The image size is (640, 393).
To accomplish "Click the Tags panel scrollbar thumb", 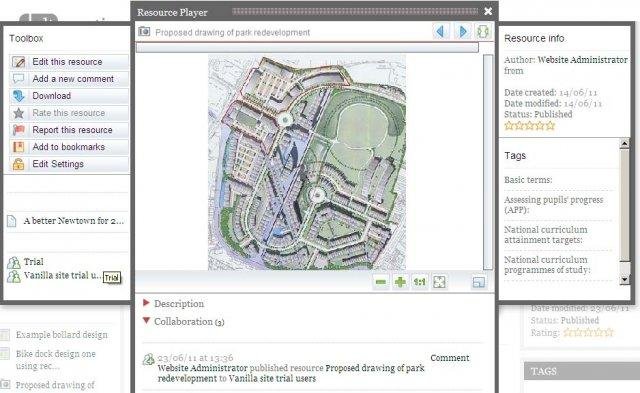I will point(624,206).
